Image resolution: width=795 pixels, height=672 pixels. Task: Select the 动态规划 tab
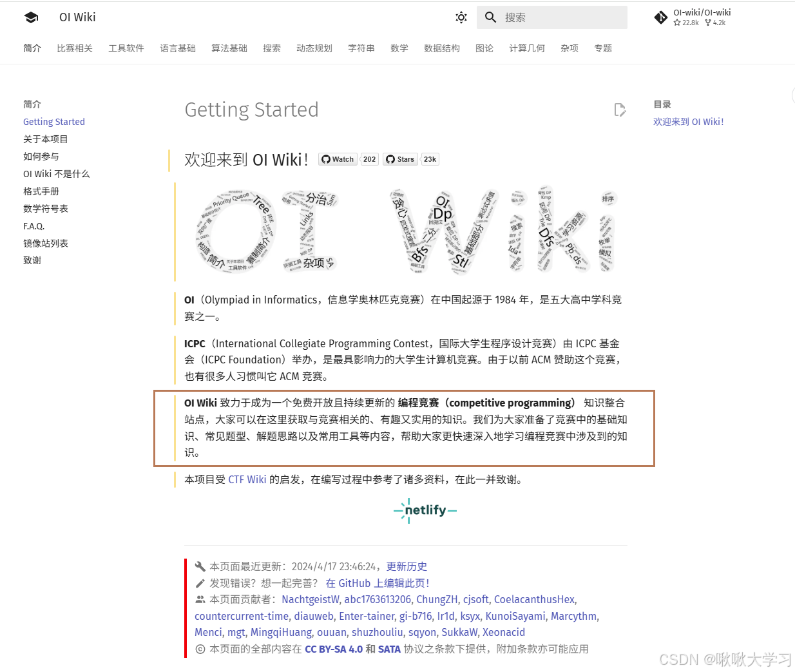(x=314, y=48)
